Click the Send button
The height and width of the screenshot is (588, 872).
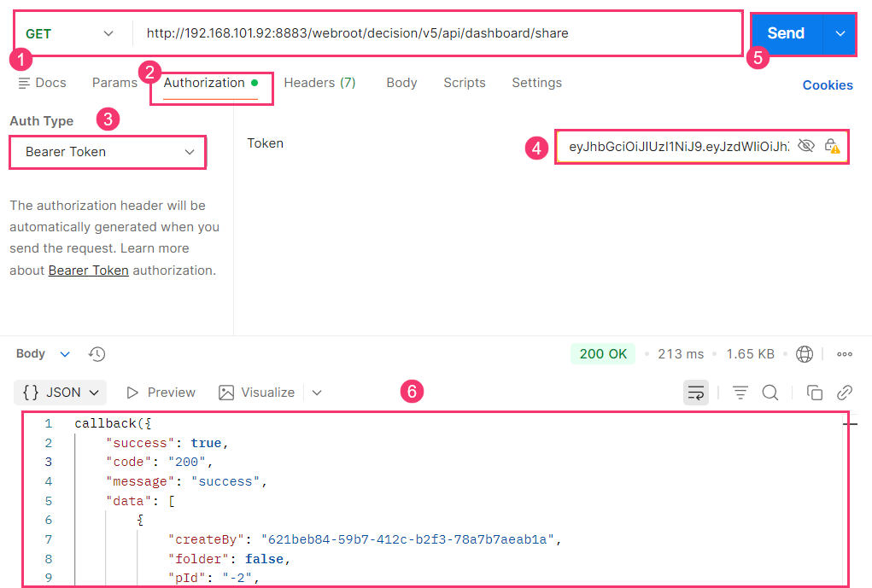pyautogui.click(x=786, y=33)
